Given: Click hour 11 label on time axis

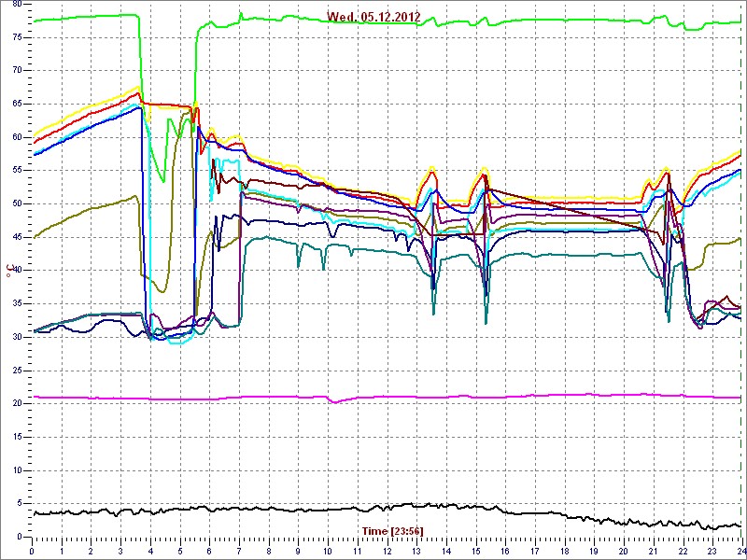Looking at the screenshot, I should tap(358, 549).
